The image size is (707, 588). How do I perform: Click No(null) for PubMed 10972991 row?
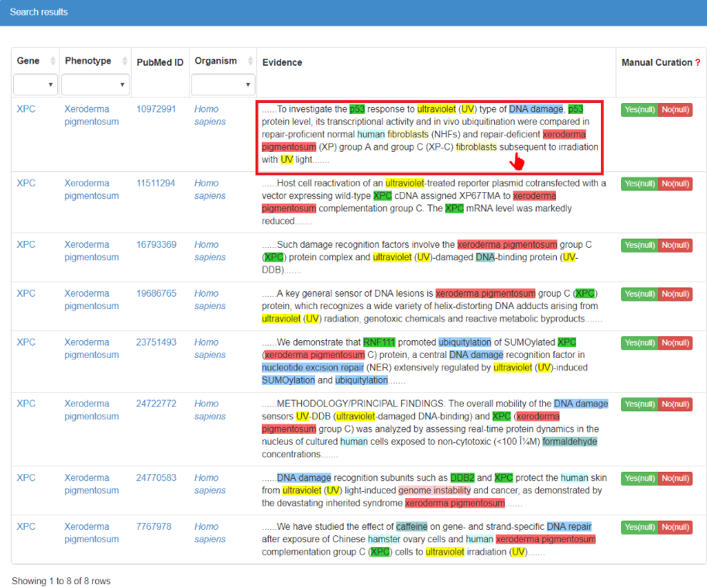click(x=675, y=109)
